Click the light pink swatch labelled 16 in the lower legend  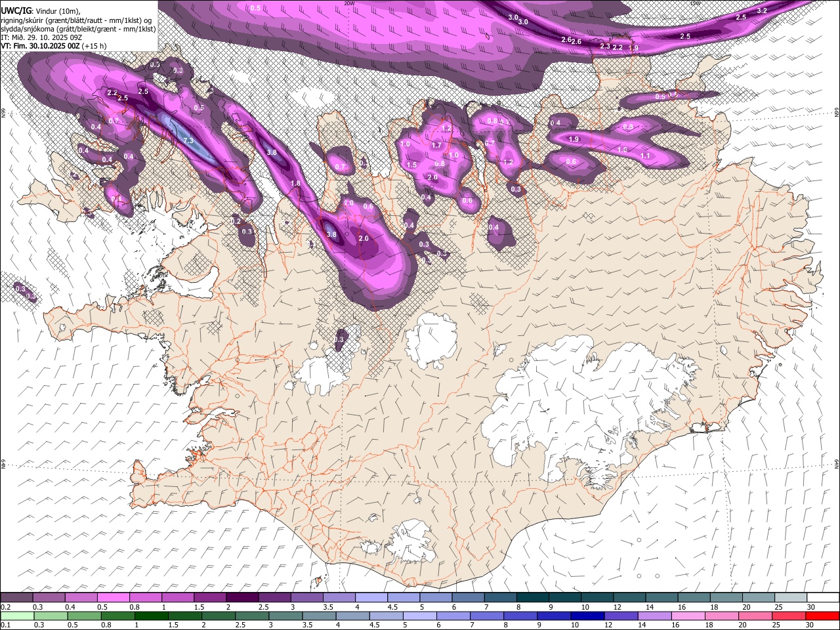[688, 616]
